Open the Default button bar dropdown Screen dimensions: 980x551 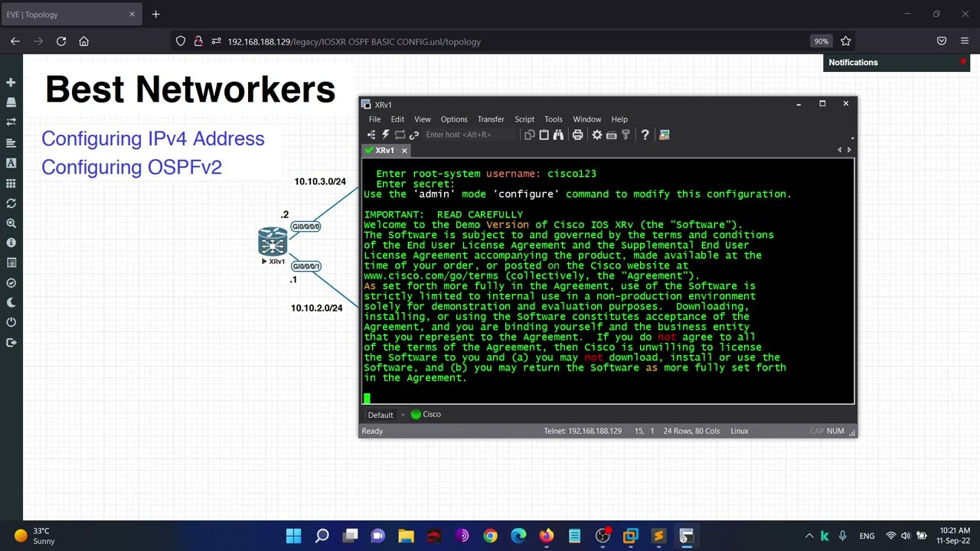[385, 415]
